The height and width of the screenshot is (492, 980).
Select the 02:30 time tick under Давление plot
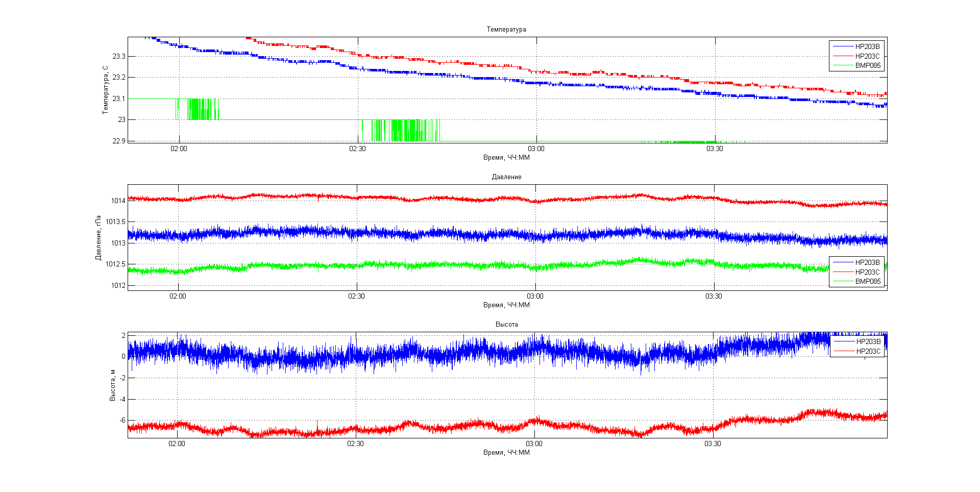point(356,297)
